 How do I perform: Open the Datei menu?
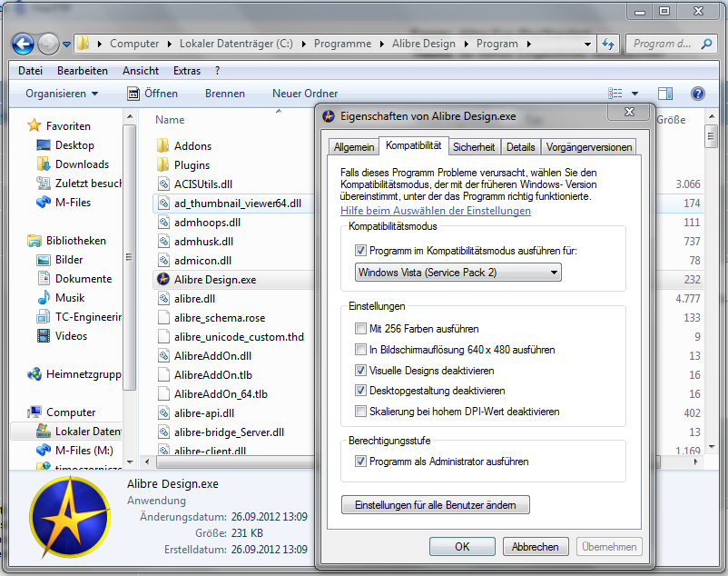point(30,71)
